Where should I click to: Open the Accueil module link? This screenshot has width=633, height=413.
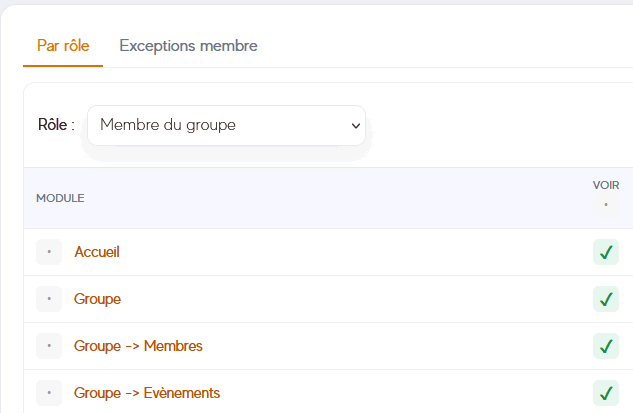point(97,252)
